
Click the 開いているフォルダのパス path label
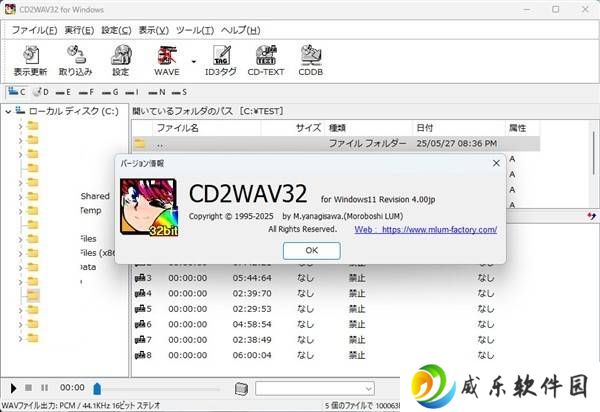tap(208, 111)
